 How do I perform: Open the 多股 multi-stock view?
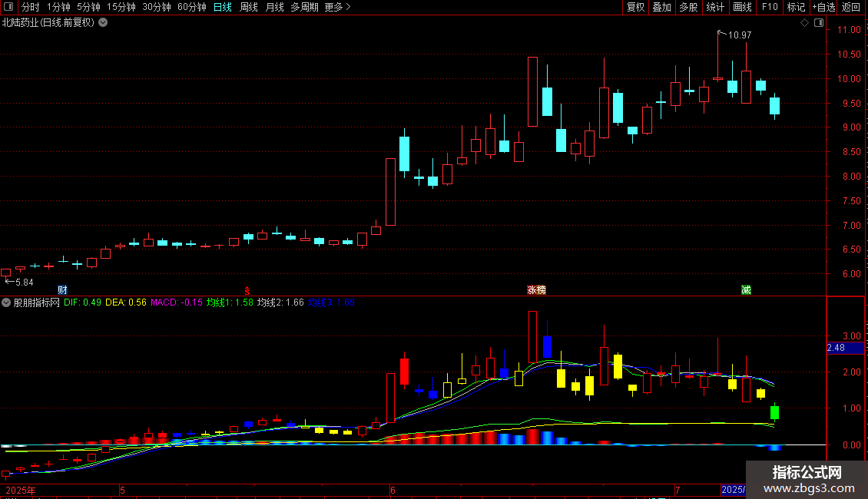click(688, 7)
